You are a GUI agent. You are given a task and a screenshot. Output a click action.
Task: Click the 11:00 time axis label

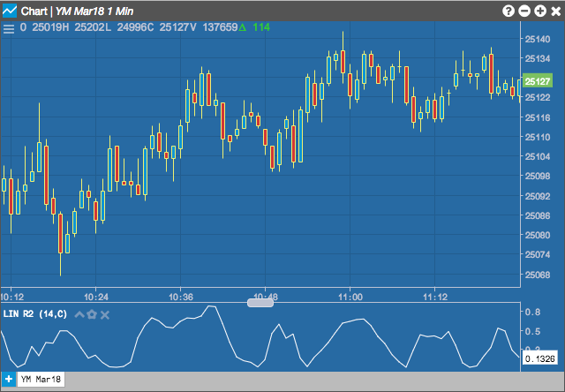coord(350,297)
